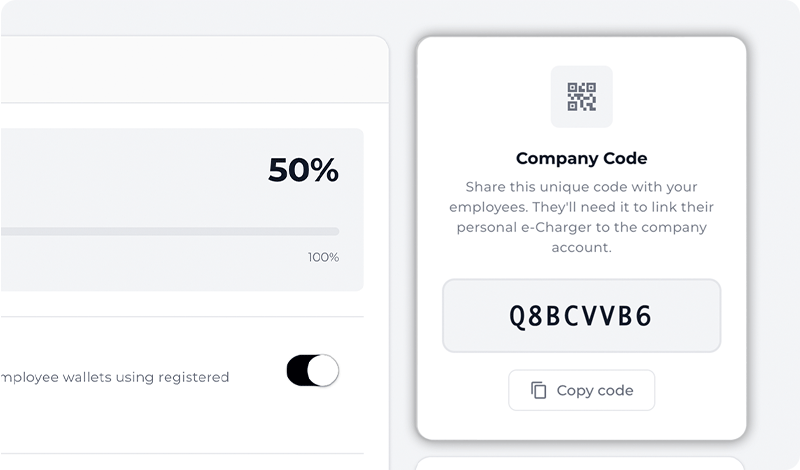Click the 100% label under the progress bar

(323, 257)
